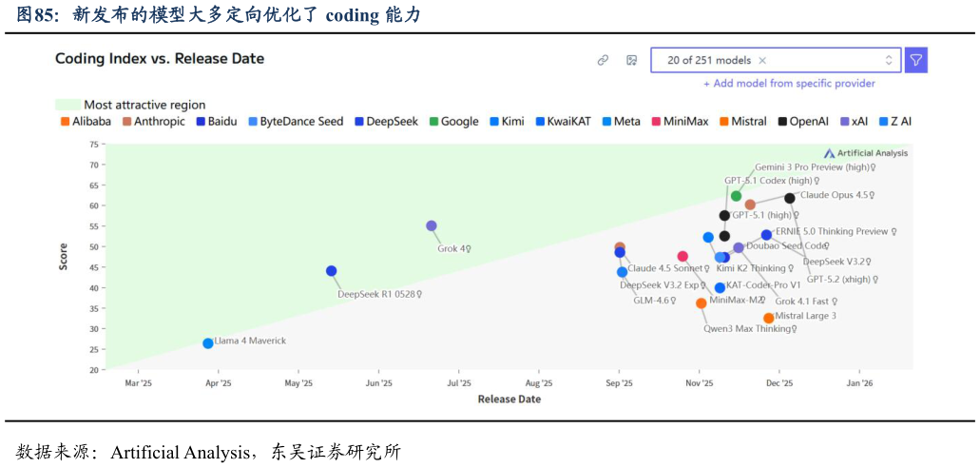Click the Llama 4 Maverick data point

click(208, 343)
